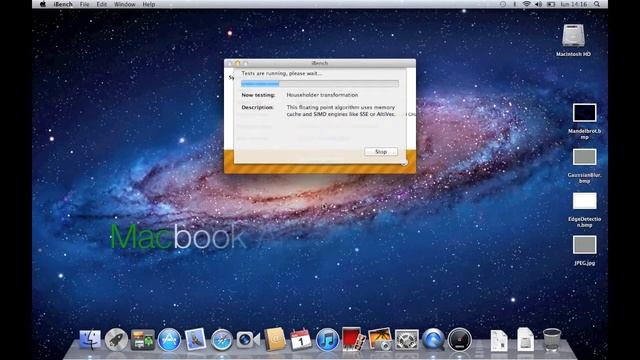This screenshot has width=640, height=360.
Task: Launch Launchpad rocket icon in dock
Action: click(116, 340)
